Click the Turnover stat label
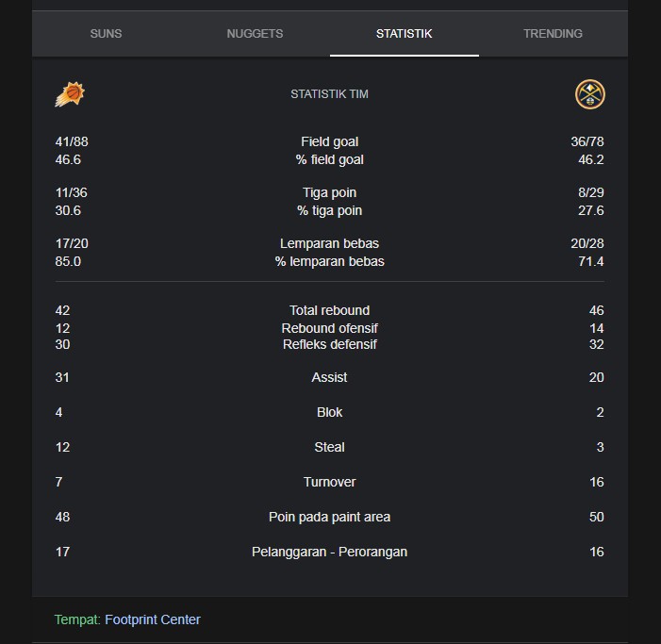 click(x=330, y=482)
